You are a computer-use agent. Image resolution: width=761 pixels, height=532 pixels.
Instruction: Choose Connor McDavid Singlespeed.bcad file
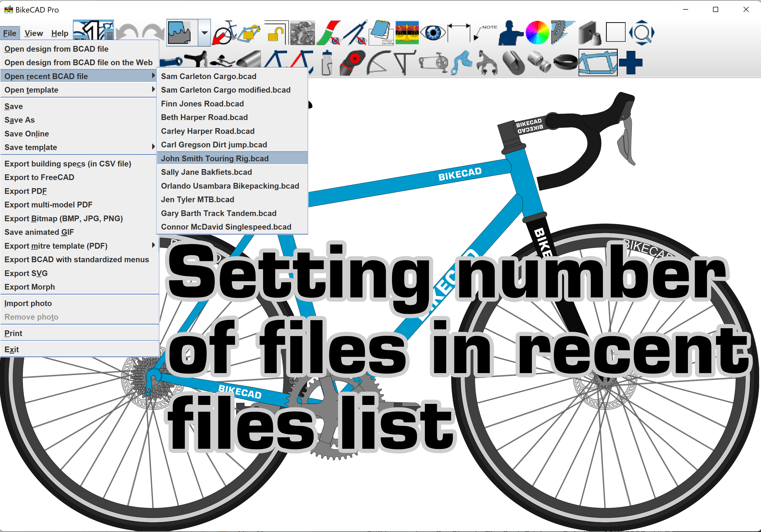click(227, 227)
